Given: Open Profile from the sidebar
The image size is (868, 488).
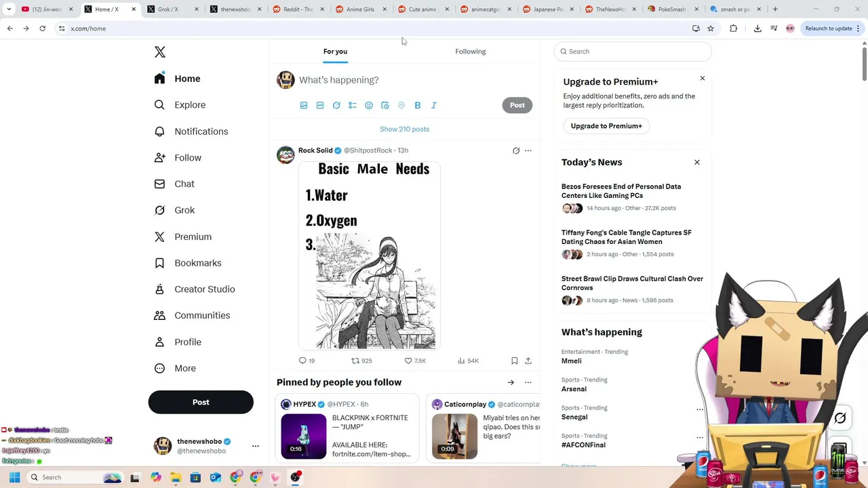Looking at the screenshot, I should coord(178,342).
